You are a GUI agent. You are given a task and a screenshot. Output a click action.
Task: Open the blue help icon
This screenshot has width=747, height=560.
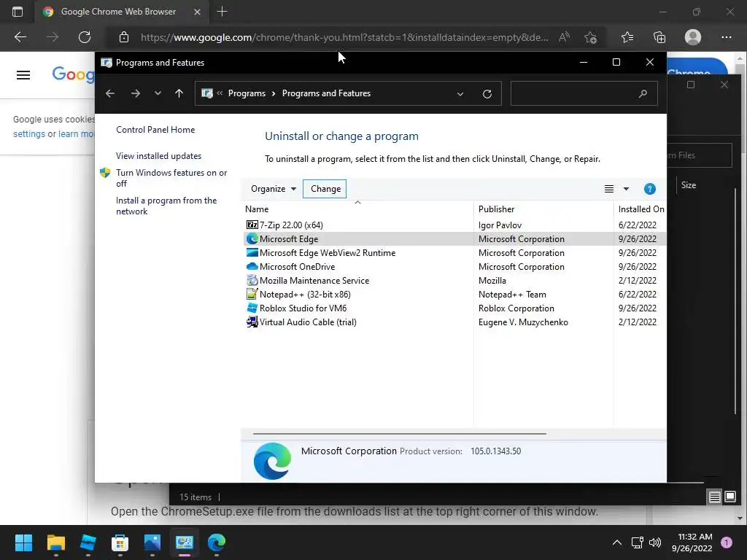pyautogui.click(x=649, y=189)
